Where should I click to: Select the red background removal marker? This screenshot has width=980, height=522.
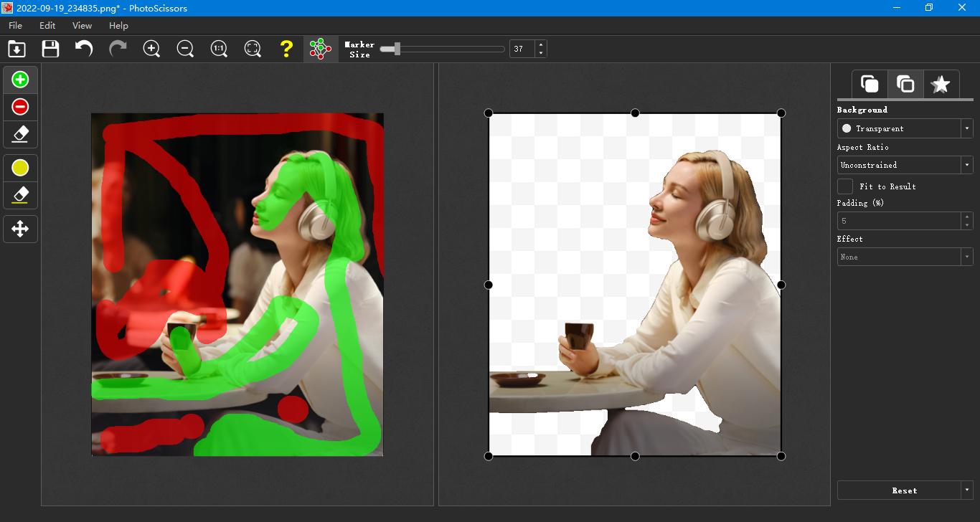(19, 106)
